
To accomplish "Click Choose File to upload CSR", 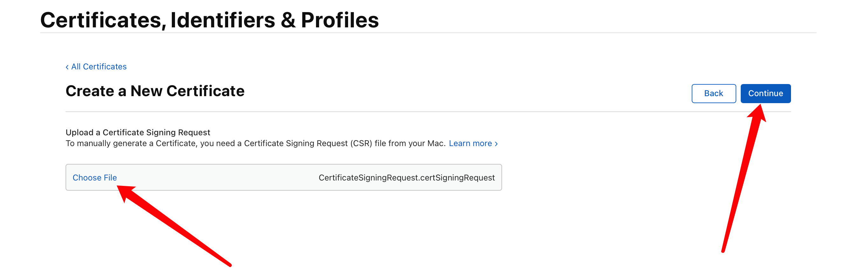I will point(95,178).
